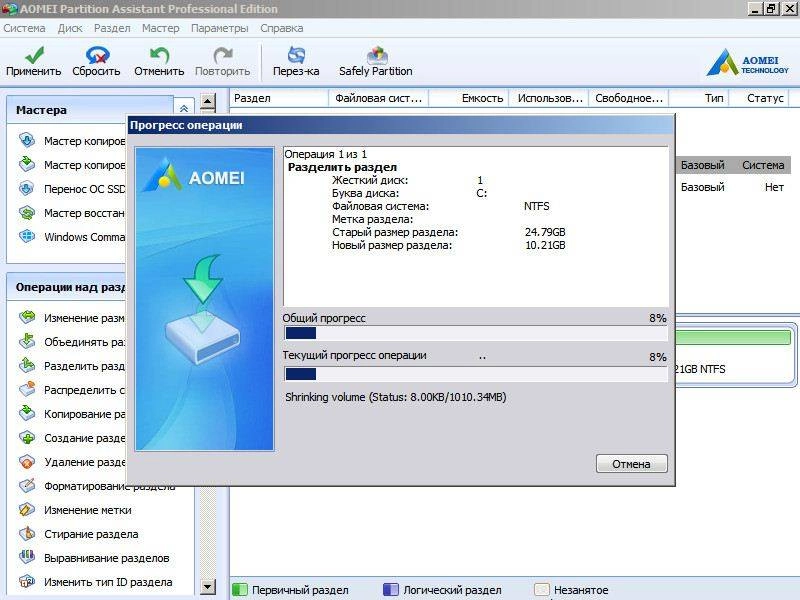Click the Сбросить (Discard) toolbar icon

pyautogui.click(x=97, y=55)
